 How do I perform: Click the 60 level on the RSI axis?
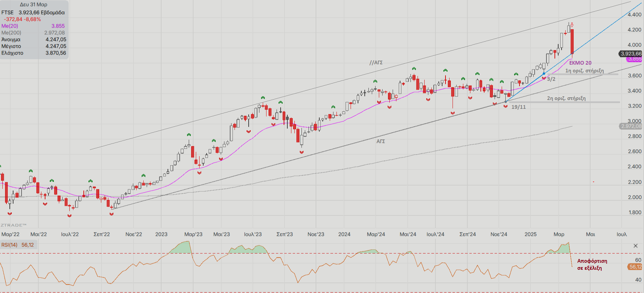[x=638, y=260]
